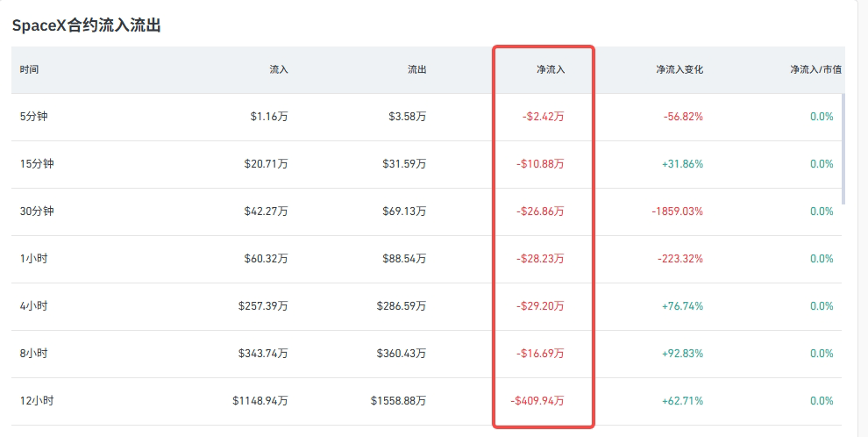Click net inflow -$28.23万

click(x=540, y=259)
